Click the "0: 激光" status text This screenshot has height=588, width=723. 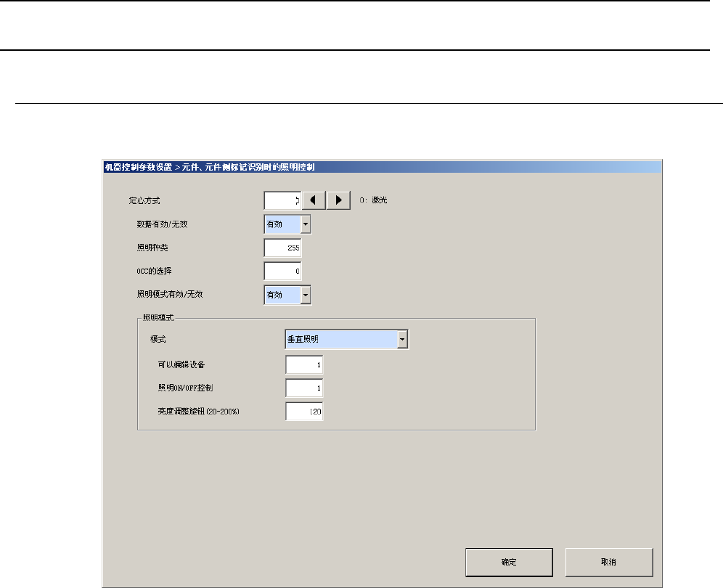(374, 200)
